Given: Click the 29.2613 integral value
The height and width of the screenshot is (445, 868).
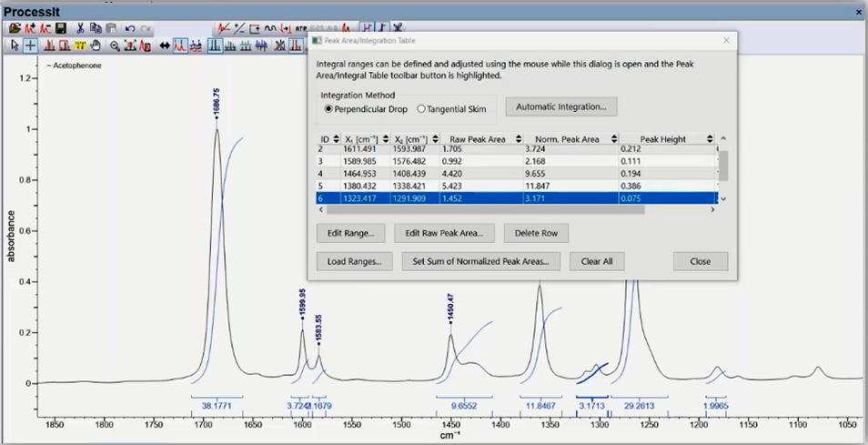Looking at the screenshot, I should point(639,406).
